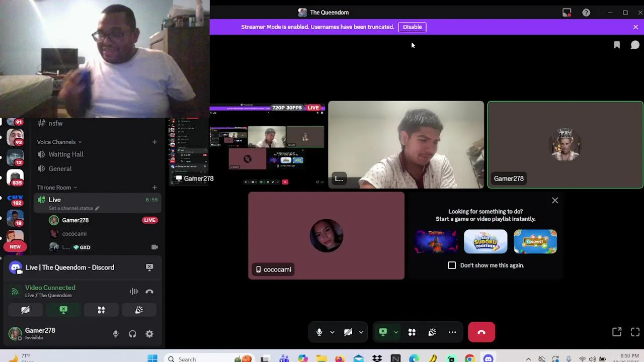Dismiss the Streamer Mode banner
Image resolution: width=644 pixels, height=362 pixels.
tap(635, 27)
